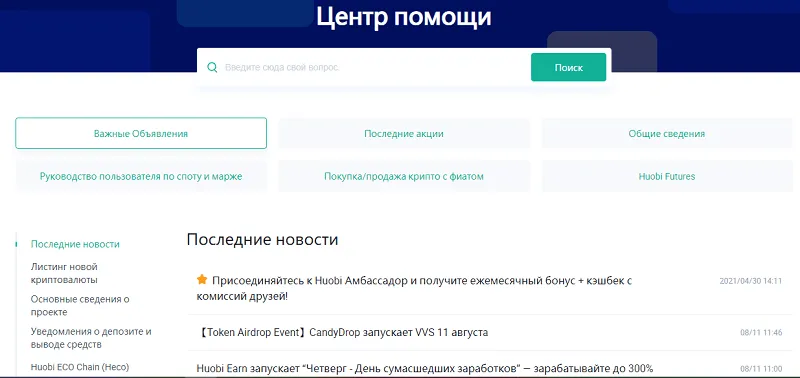
Task: Click the Последние новости section heading
Action: tap(262, 239)
